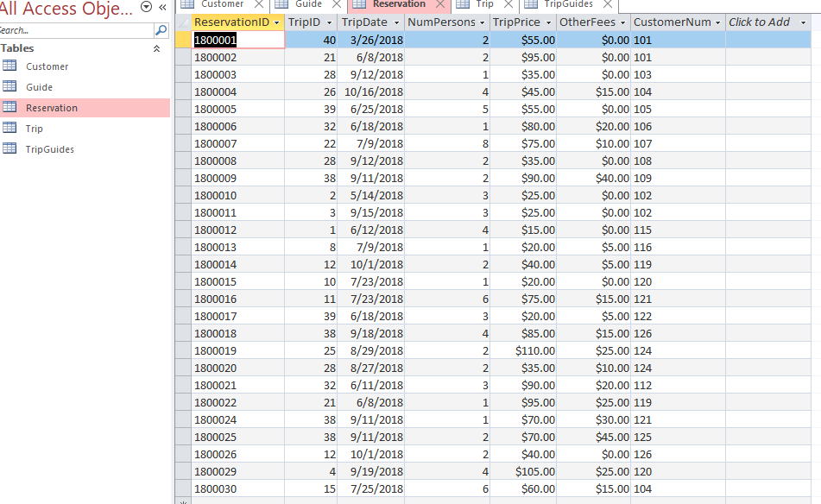Image resolution: width=821 pixels, height=504 pixels.
Task: Open TripID column filter dropdown
Action: click(x=329, y=22)
